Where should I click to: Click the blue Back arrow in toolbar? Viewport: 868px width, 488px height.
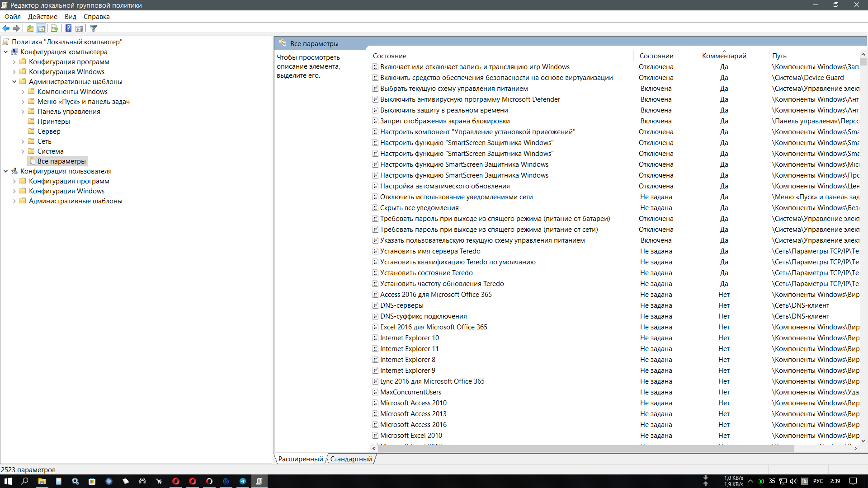(6, 28)
